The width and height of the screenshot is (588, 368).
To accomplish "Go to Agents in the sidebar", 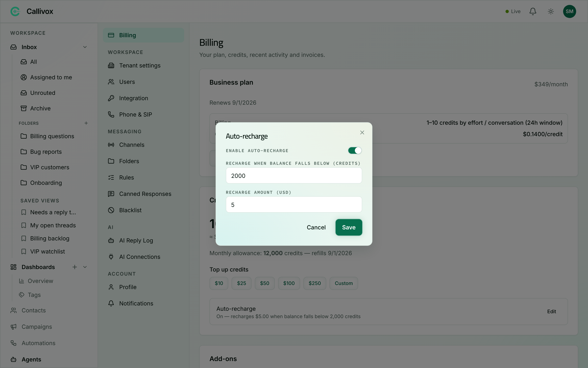I will click(49, 359).
